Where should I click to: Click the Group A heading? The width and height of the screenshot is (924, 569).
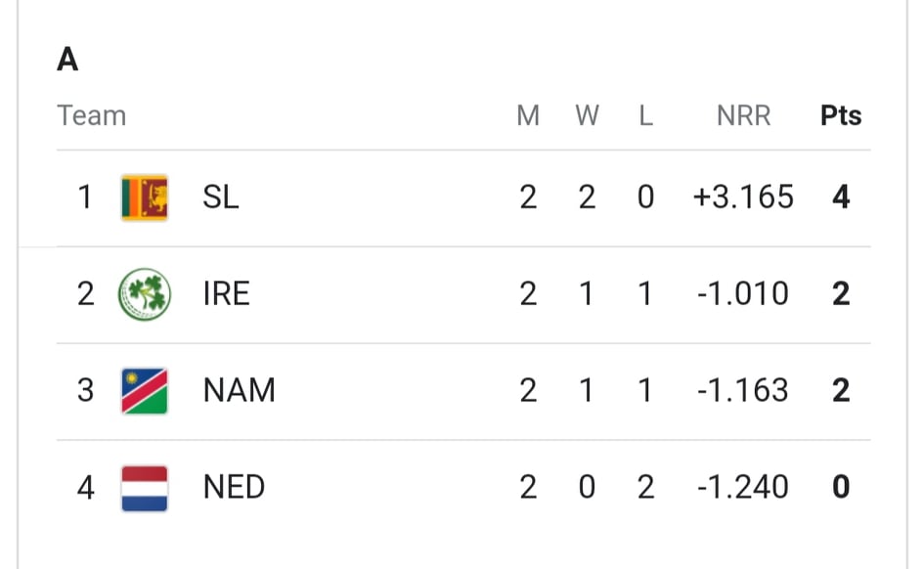pyautogui.click(x=67, y=60)
